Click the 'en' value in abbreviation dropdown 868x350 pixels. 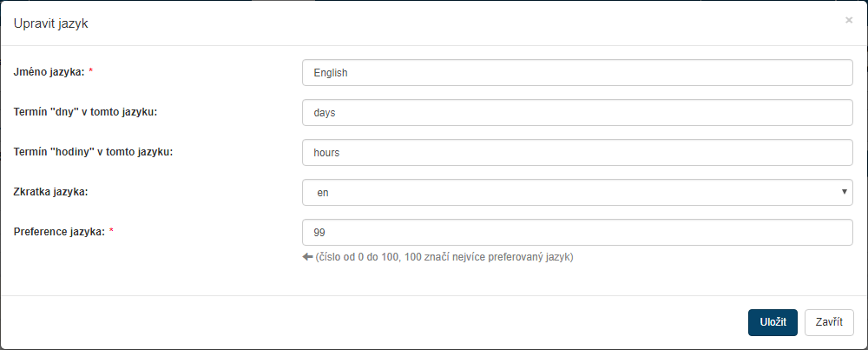click(323, 193)
